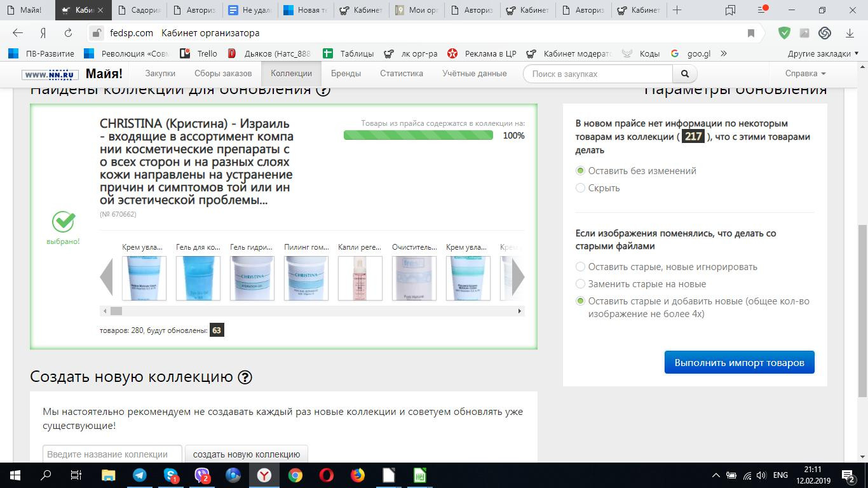Open Firefox from the taskbar

pos(358,475)
